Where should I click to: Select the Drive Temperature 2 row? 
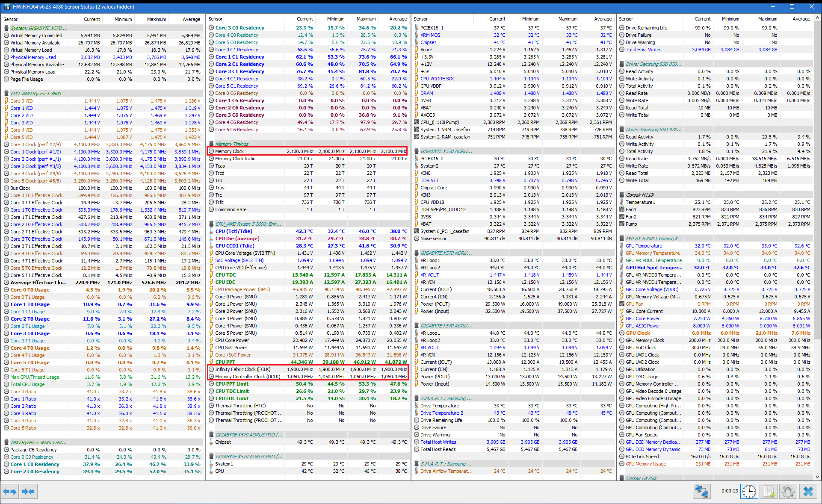(513, 413)
